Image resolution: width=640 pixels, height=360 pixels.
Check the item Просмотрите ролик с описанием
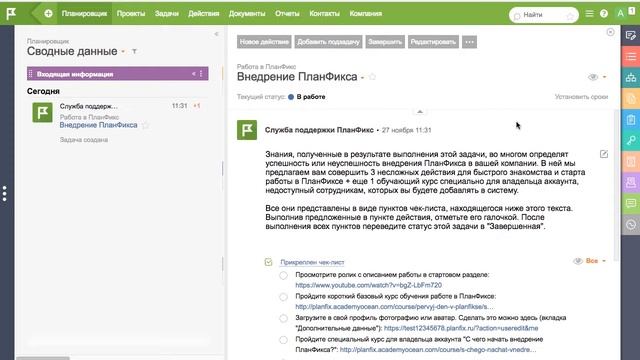(283, 276)
